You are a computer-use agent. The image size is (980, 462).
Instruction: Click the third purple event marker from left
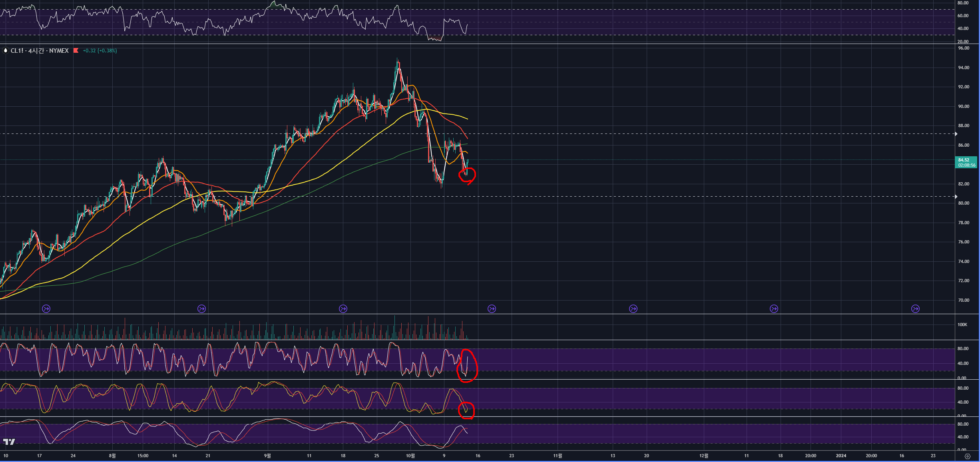coord(343,309)
